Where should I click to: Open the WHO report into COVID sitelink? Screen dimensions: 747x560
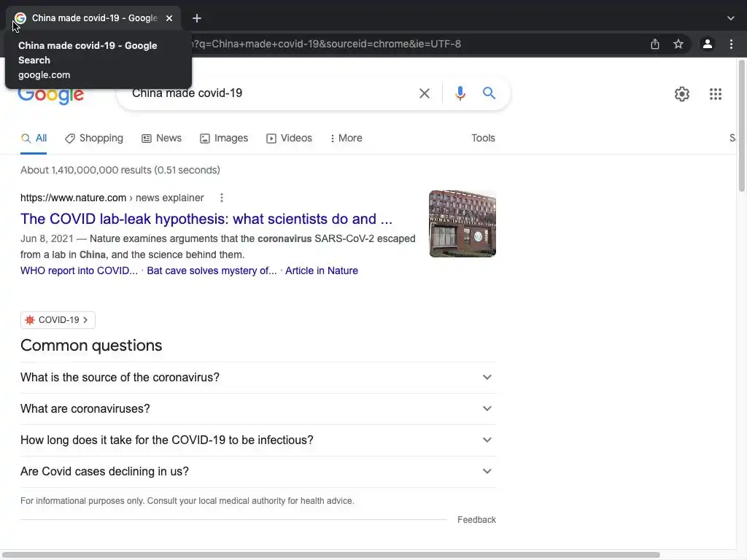click(x=79, y=271)
